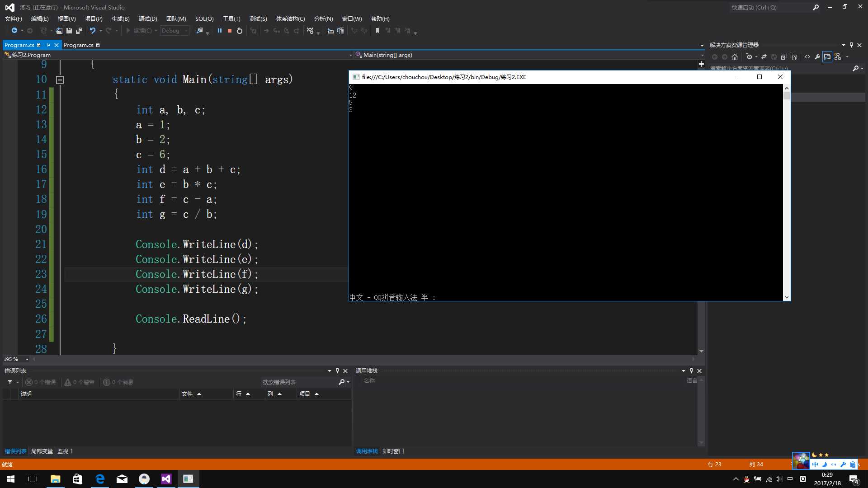Pause debugging with the Break All button
The width and height of the screenshot is (868, 488).
point(219,31)
